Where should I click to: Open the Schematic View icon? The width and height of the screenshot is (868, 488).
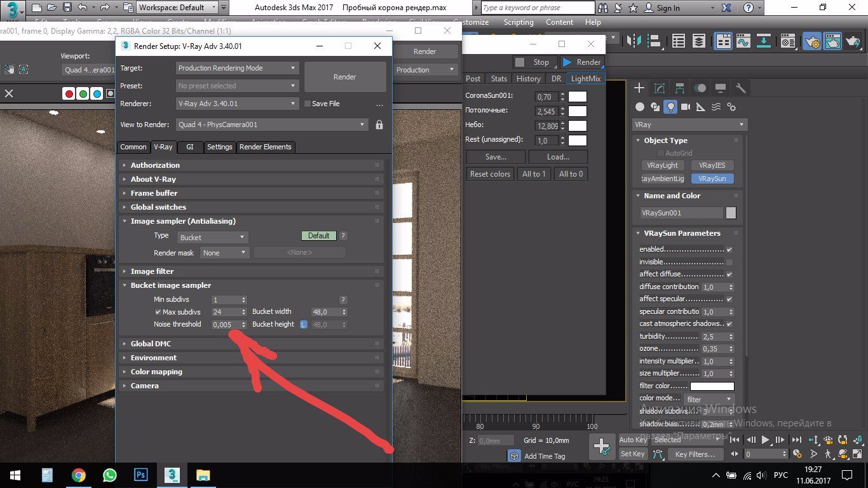click(764, 41)
